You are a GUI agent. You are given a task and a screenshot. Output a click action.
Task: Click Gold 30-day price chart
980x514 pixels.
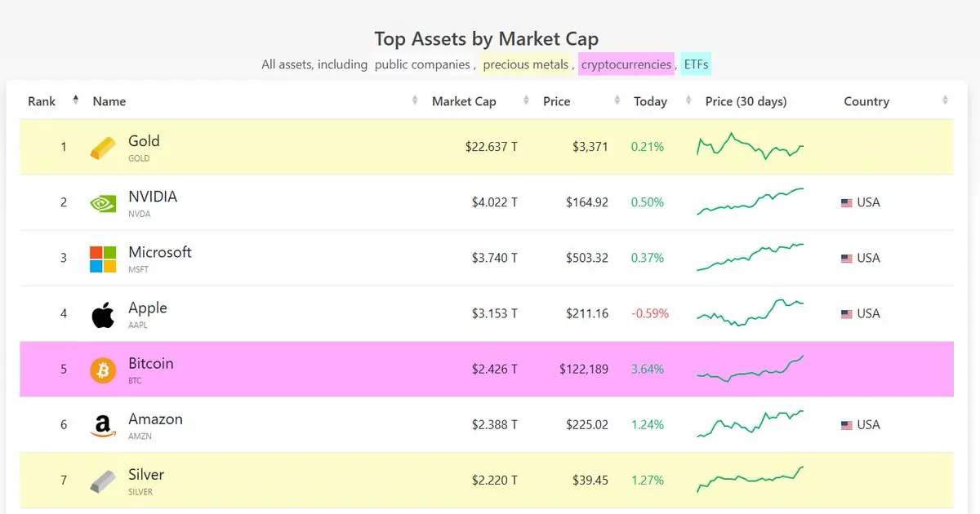[x=751, y=146]
